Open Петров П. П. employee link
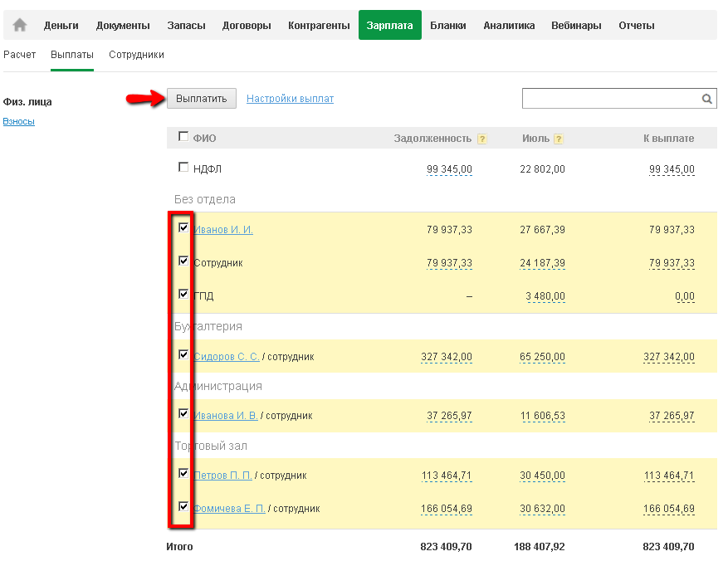728x566 pixels. pos(222,476)
